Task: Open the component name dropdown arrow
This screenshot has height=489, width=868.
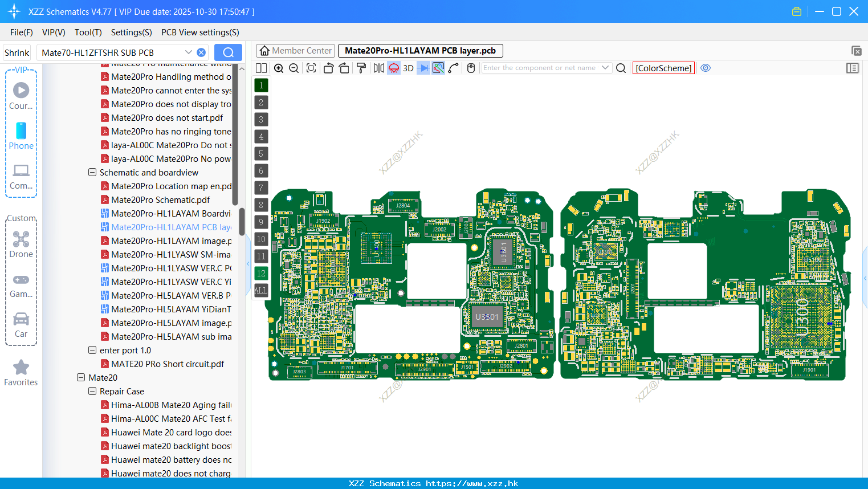Action: tap(605, 68)
